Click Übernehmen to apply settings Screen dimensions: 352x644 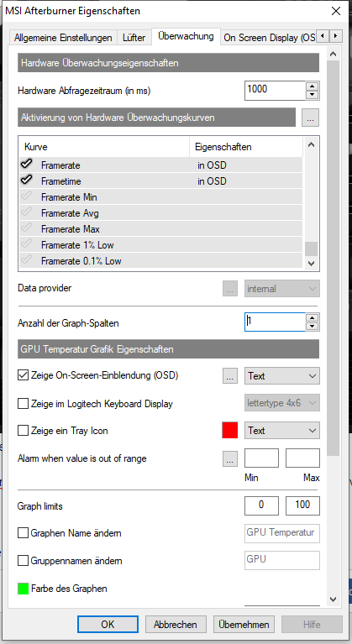[x=244, y=625]
